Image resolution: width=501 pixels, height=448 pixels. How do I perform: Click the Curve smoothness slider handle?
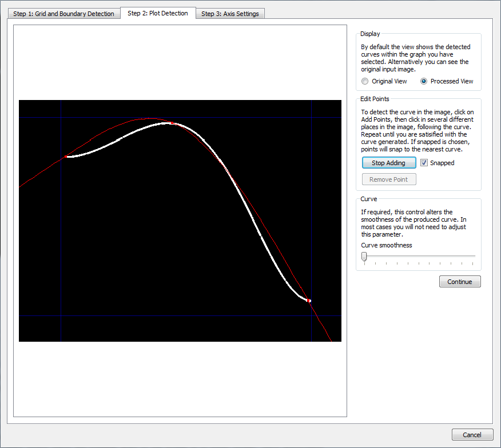(x=364, y=257)
